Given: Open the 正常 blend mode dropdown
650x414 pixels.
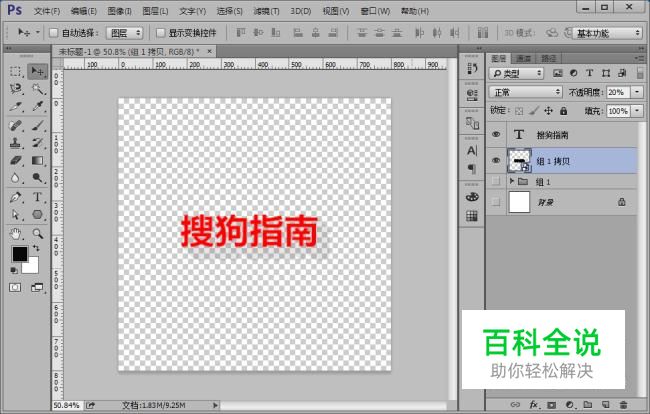Looking at the screenshot, I should pos(525,92).
